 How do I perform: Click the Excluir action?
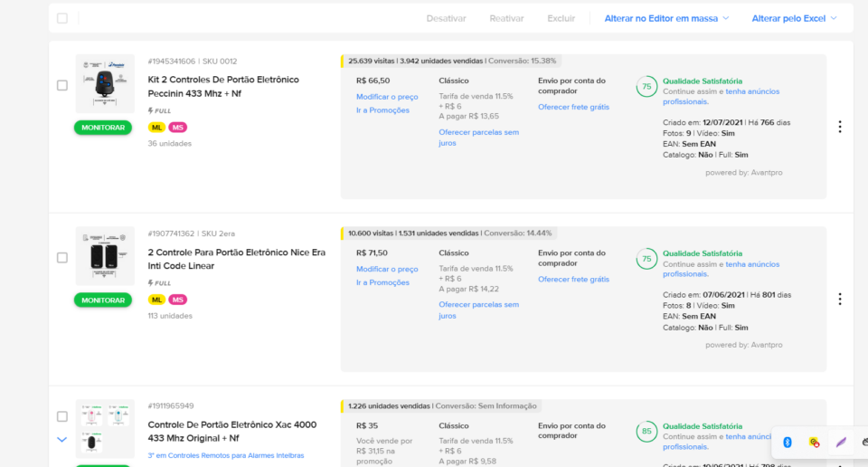pos(561,18)
